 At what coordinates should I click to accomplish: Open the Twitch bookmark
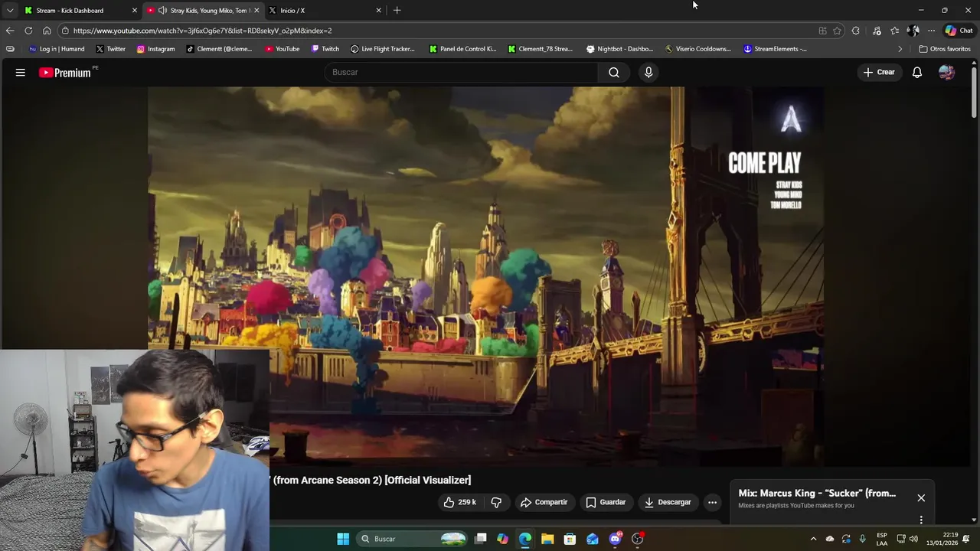[x=325, y=49]
